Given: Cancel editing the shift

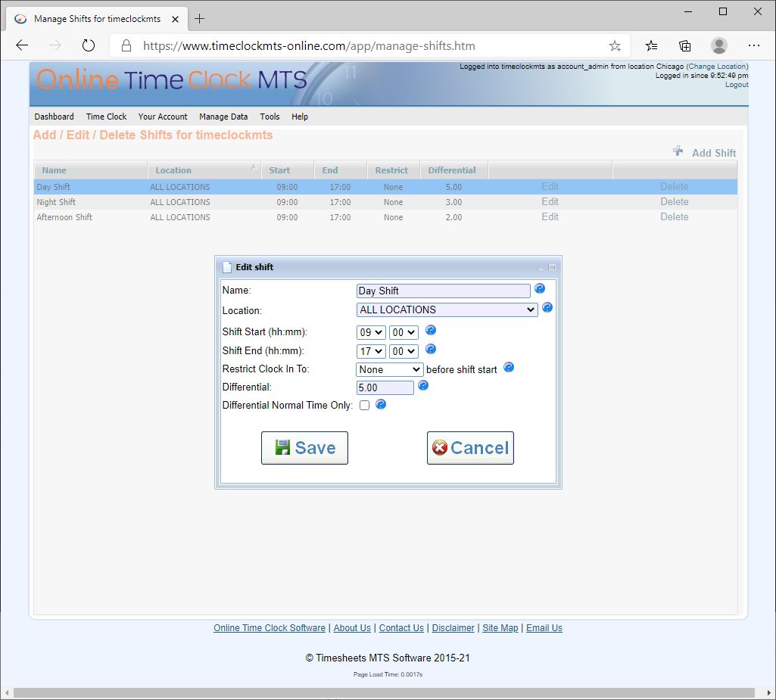Looking at the screenshot, I should coord(470,448).
